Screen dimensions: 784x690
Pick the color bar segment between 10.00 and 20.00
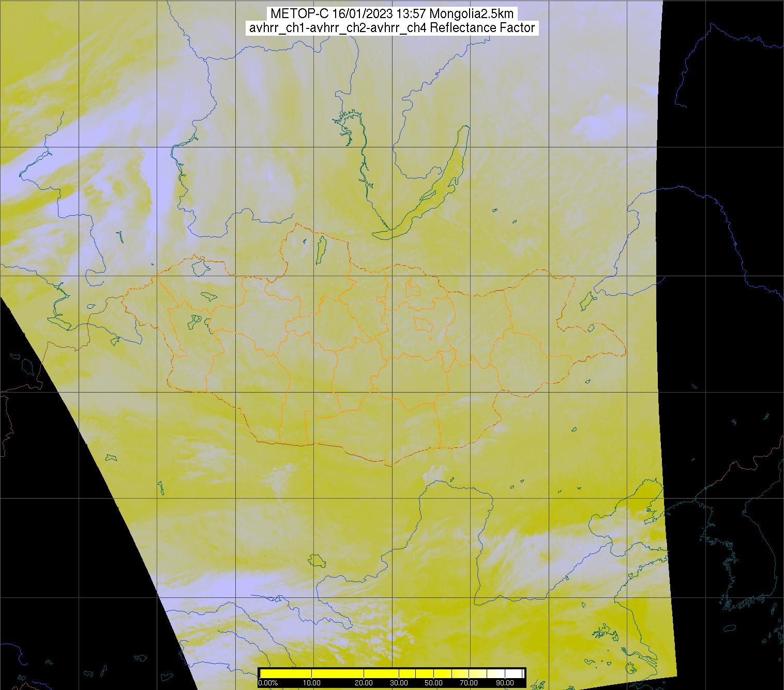pos(338,673)
